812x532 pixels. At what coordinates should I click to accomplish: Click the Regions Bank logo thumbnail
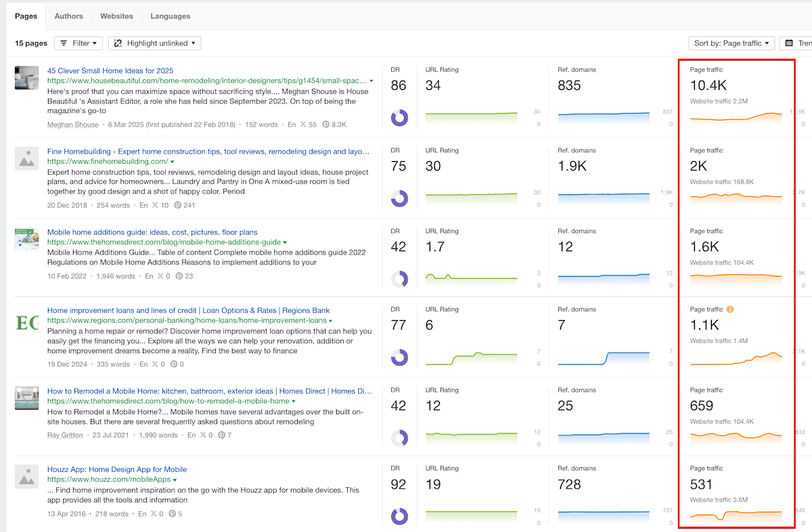pyautogui.click(x=27, y=322)
